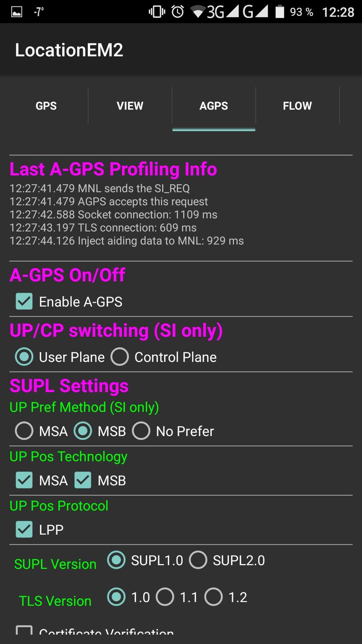Disable the Enable A-GPS checkbox
Viewport: 362px width, 644px height.
point(24,302)
